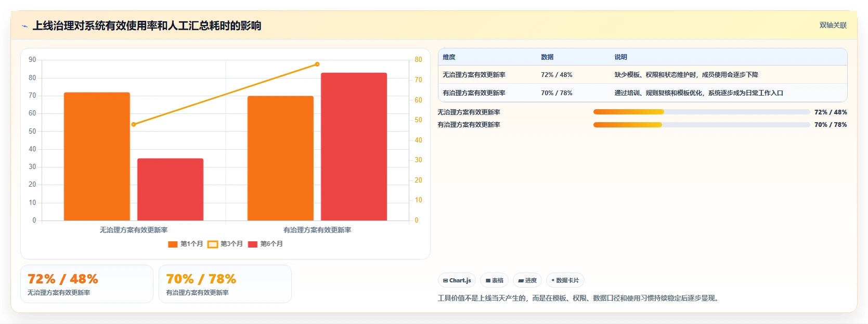Screen dimensions: 868x324
Task: Click x-axis label 无治理方案有效更新率
Action: [x=134, y=230]
